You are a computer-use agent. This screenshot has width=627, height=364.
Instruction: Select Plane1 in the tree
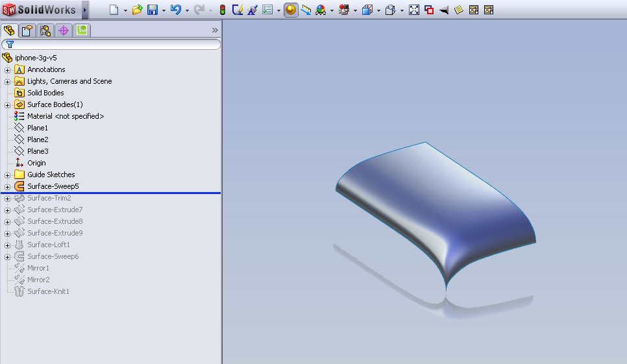(37, 128)
